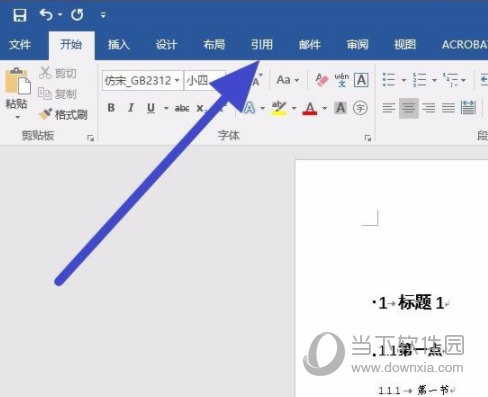The image size is (488, 397).
Task: Open the 剪贴板 pane launcher
Action: tap(90, 138)
